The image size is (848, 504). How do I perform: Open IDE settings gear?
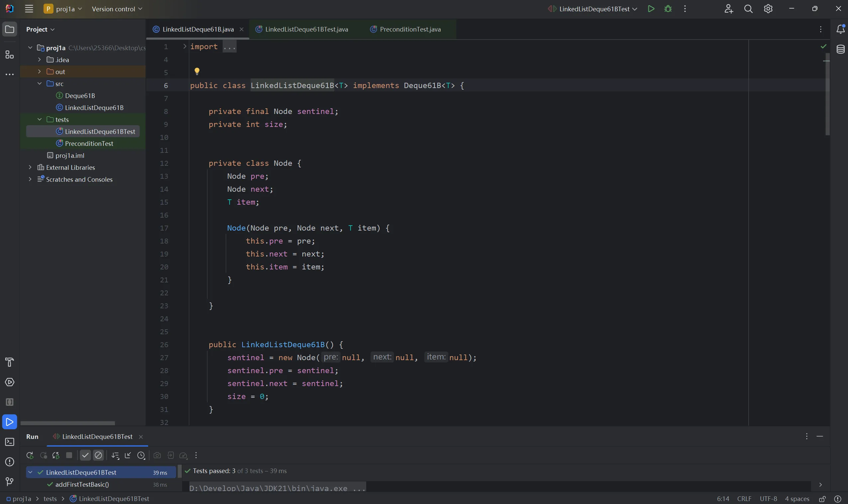click(768, 9)
